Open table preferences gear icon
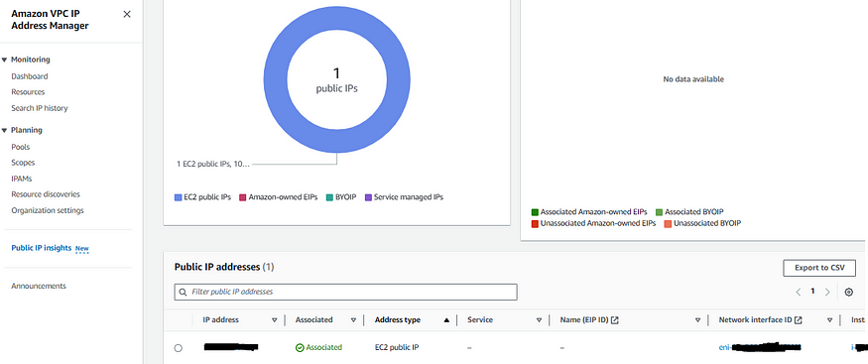 click(848, 292)
